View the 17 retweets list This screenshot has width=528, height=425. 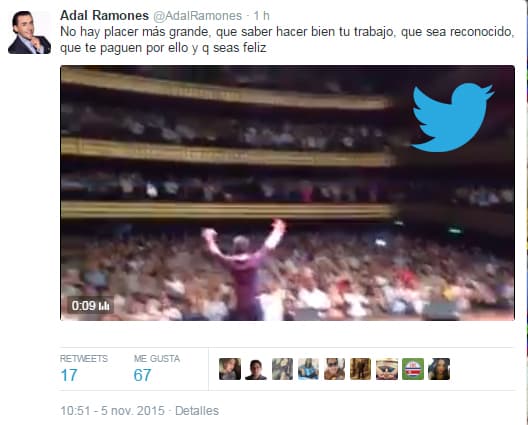(84, 369)
